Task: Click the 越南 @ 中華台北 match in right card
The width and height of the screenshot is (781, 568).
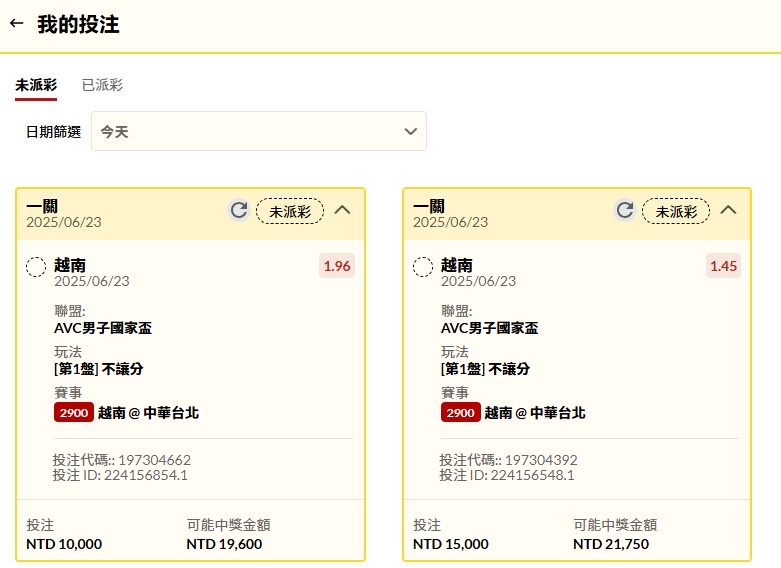Action: point(535,413)
